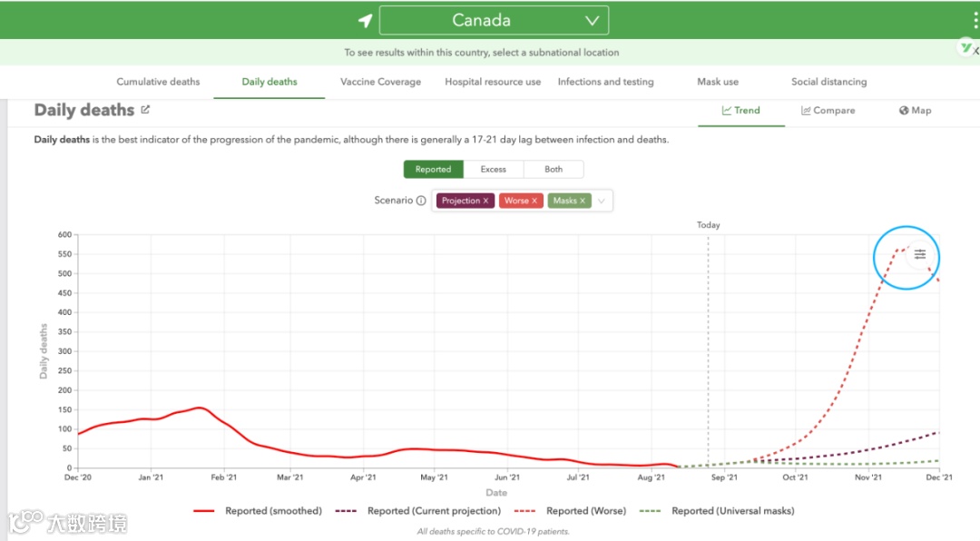This screenshot has height=541, width=980.
Task: Switch to Excess deaths view
Action: [x=494, y=169]
